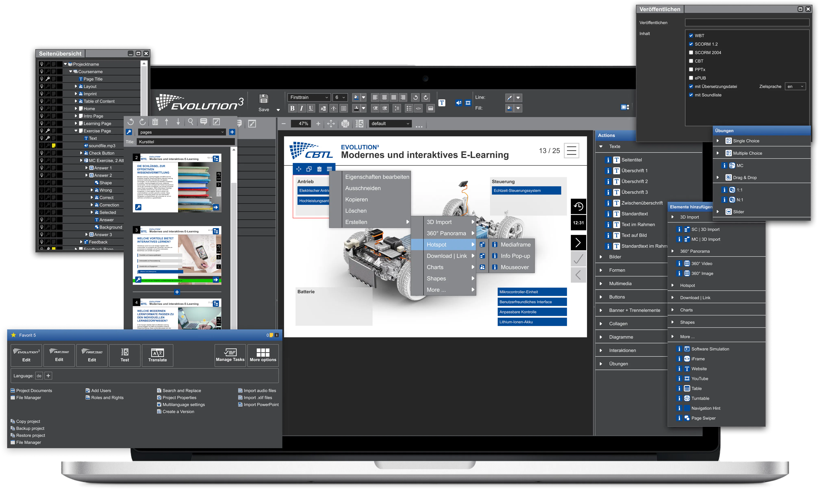819x504 pixels.
Task: Enable the ePUB checkbox
Action: coord(691,78)
